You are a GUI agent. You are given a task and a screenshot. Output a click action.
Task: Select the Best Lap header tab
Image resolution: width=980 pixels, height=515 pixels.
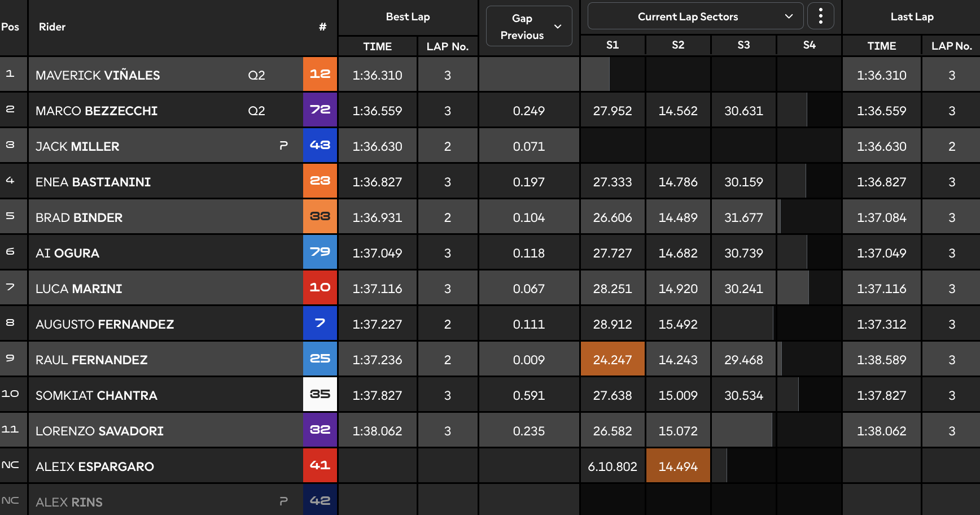(408, 17)
